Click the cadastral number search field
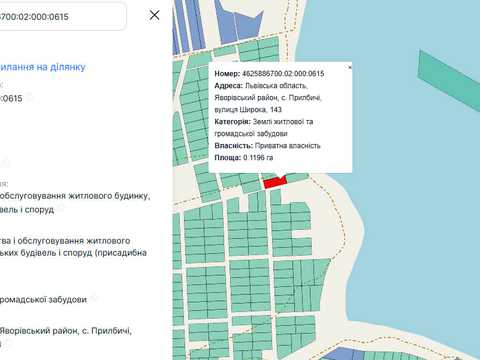This screenshot has height=360, width=480. coord(63,16)
